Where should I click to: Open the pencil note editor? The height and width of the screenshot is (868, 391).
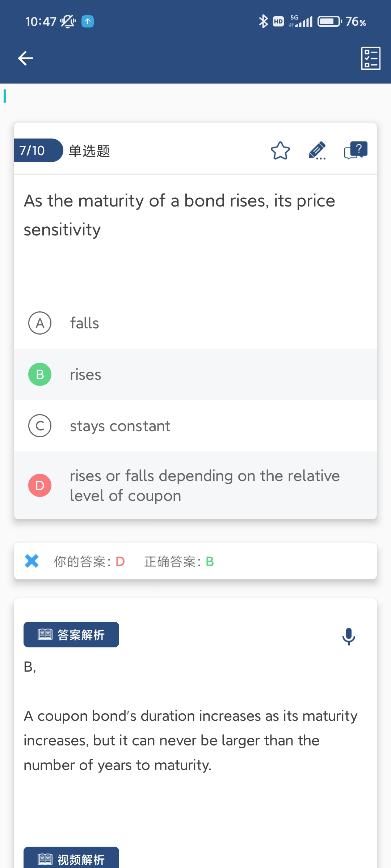pyautogui.click(x=317, y=150)
